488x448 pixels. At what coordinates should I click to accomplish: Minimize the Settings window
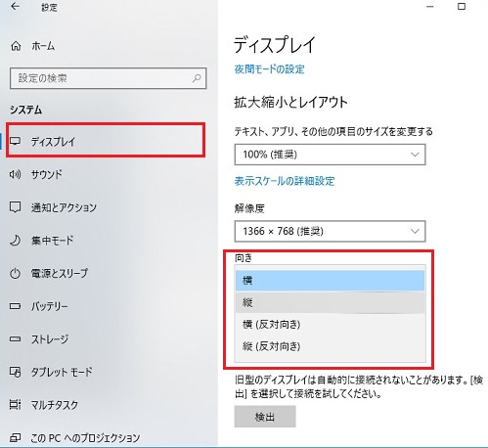(x=430, y=7)
